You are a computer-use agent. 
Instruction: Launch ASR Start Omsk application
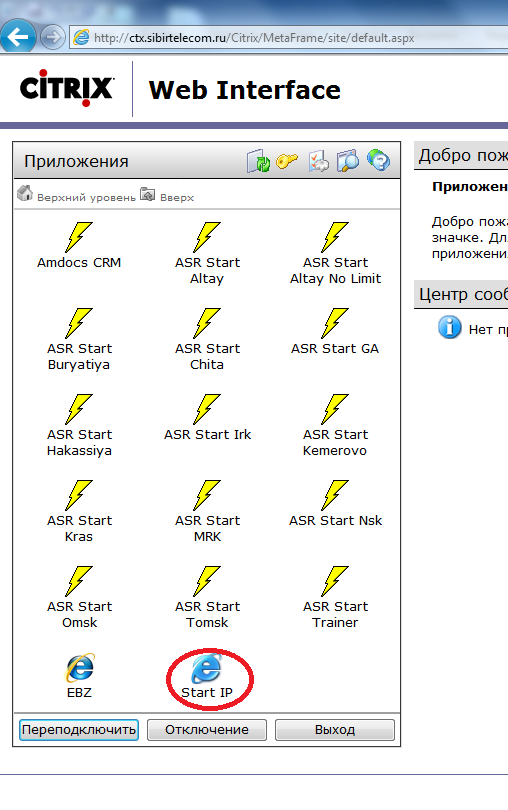(x=79, y=582)
